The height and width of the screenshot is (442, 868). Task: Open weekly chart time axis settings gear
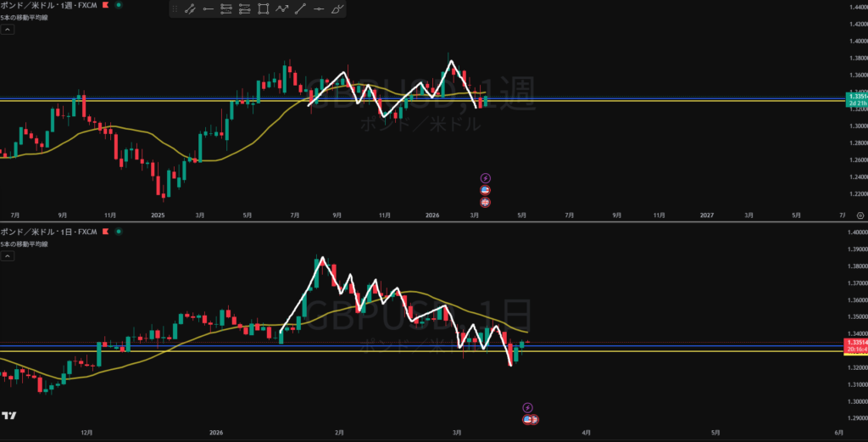(x=860, y=215)
